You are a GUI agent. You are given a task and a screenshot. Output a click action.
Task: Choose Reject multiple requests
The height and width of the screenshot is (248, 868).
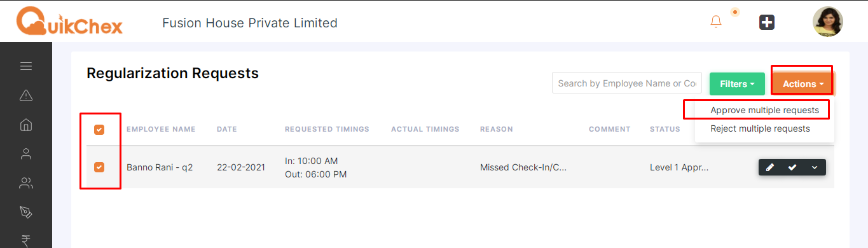pyautogui.click(x=760, y=128)
